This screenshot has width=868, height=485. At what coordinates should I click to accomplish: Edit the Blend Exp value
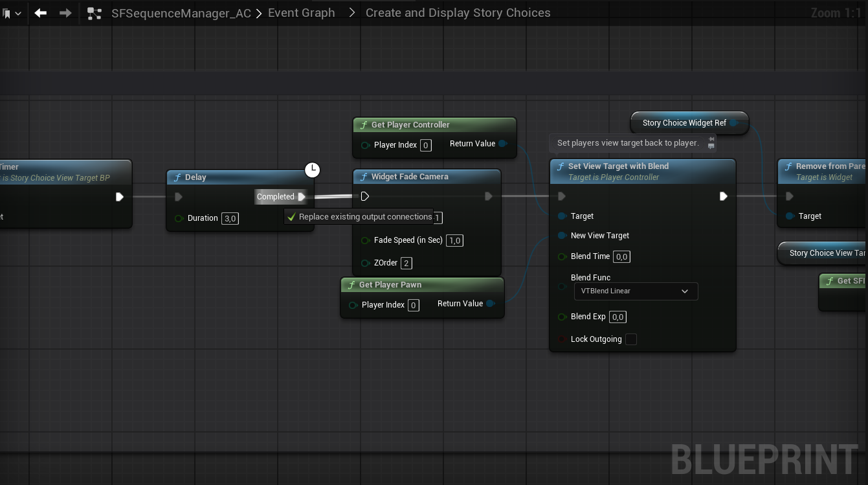tap(618, 317)
